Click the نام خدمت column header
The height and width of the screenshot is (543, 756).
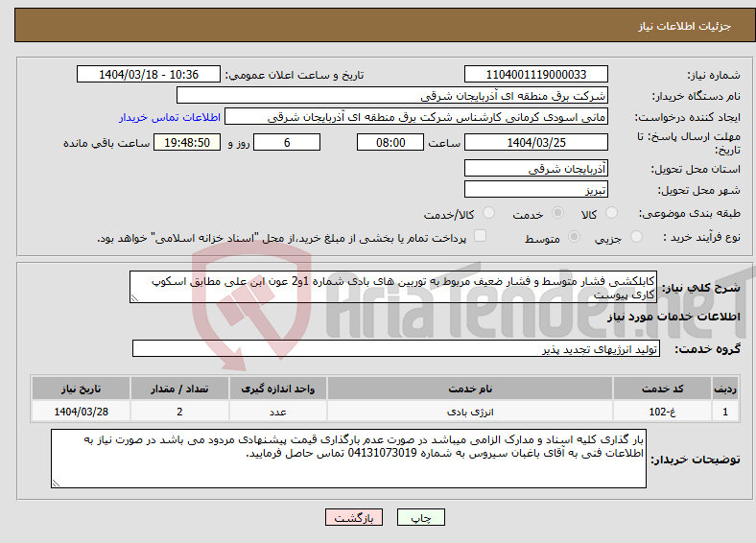(x=470, y=389)
